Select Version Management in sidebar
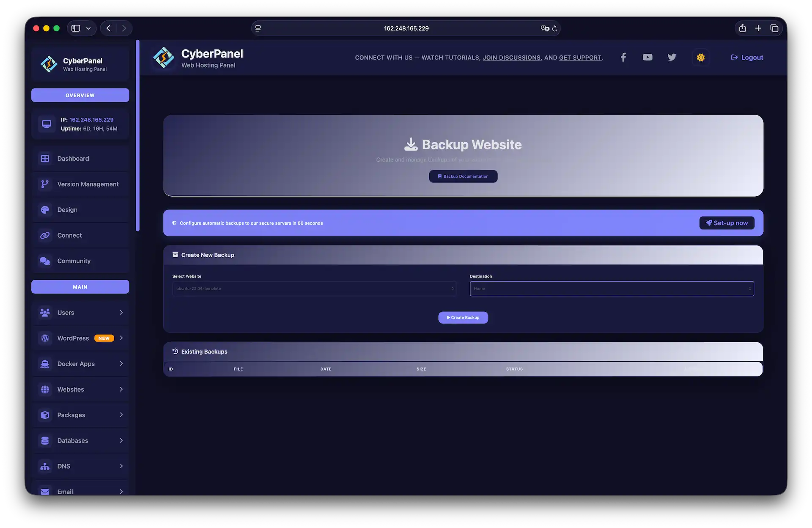Viewport: 812px width, 528px height. [x=88, y=184]
